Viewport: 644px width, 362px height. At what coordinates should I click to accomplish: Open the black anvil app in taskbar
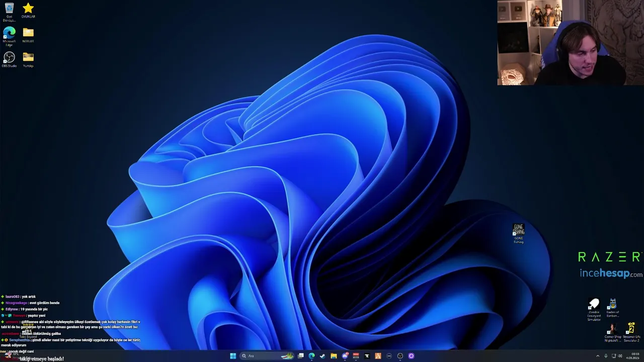pos(367,356)
